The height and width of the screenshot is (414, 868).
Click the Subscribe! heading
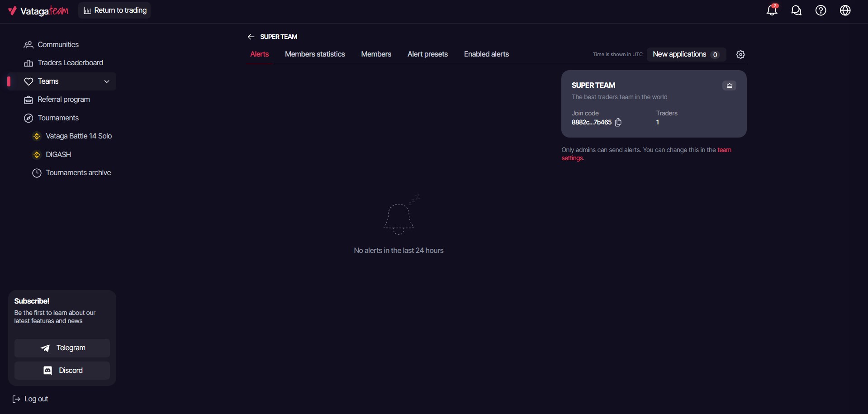coord(32,301)
